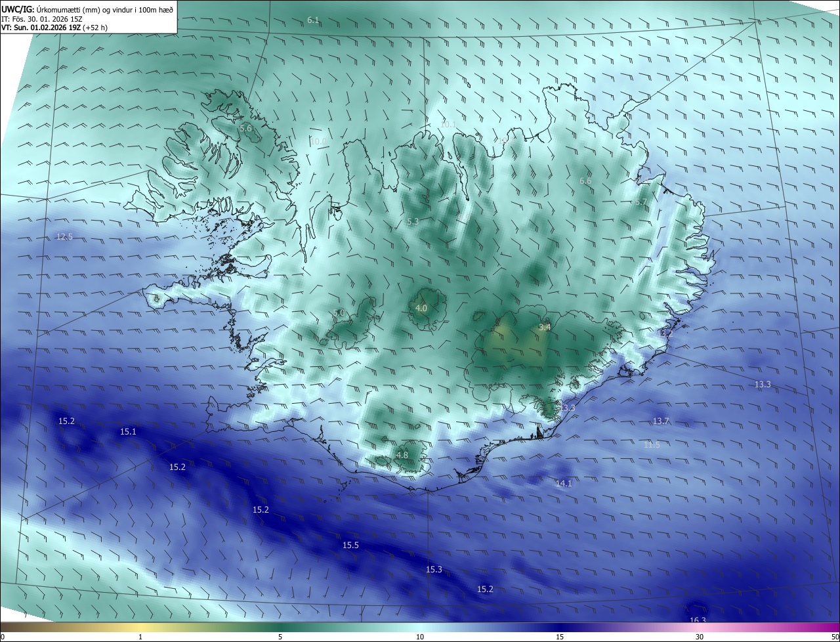
Task: Click the 4.8 value on Mýrdalsjökull
Action: tap(402, 456)
